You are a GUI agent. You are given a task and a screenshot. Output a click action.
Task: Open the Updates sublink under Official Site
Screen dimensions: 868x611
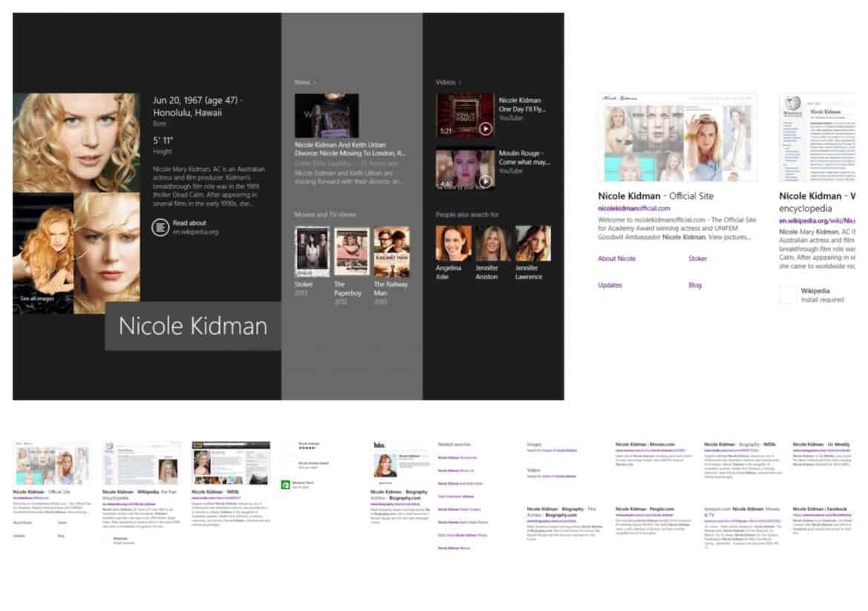click(610, 285)
